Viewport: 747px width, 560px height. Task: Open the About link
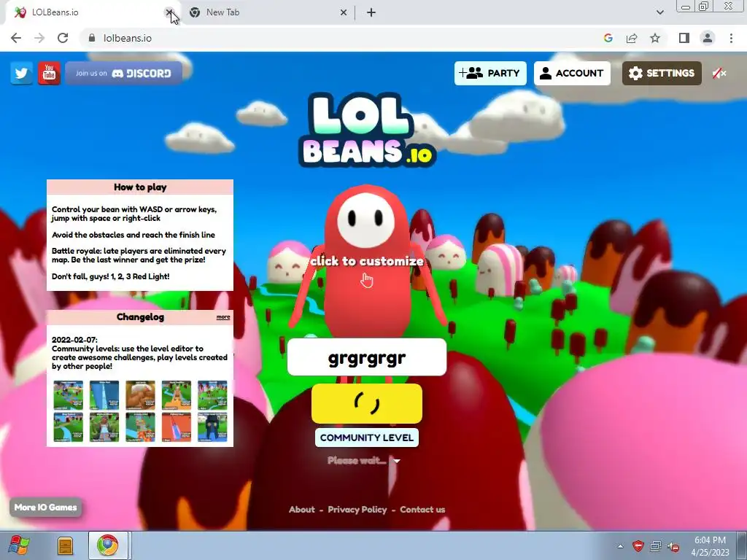301,510
